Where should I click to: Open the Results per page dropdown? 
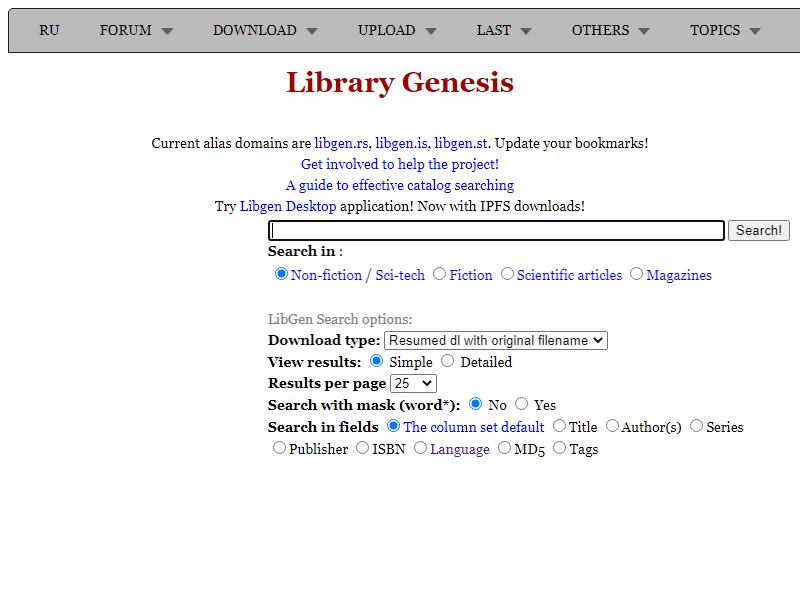pos(413,384)
